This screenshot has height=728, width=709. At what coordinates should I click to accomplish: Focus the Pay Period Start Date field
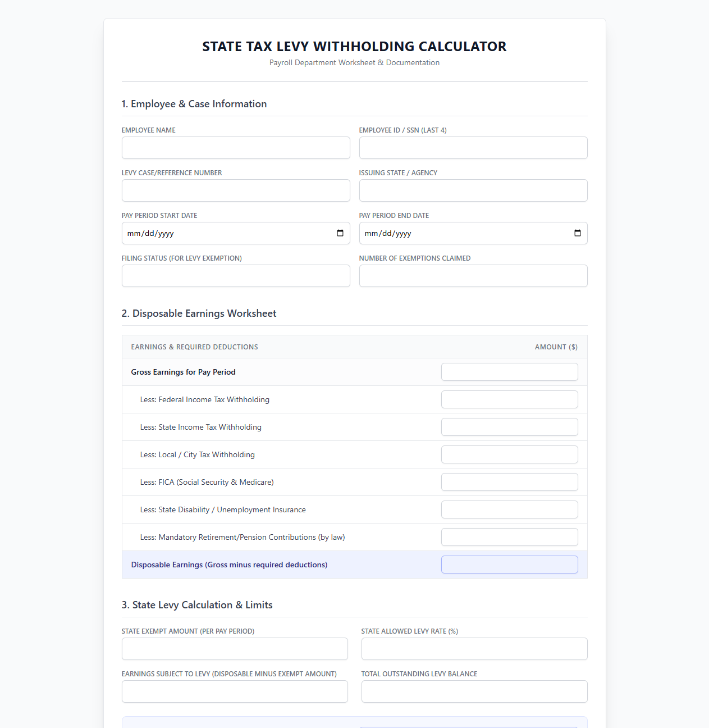tap(236, 233)
